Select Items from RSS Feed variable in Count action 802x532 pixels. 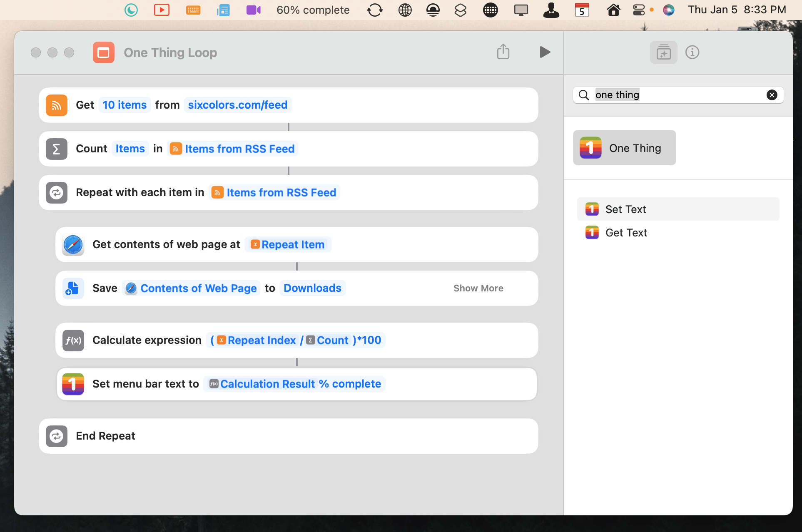(232, 149)
